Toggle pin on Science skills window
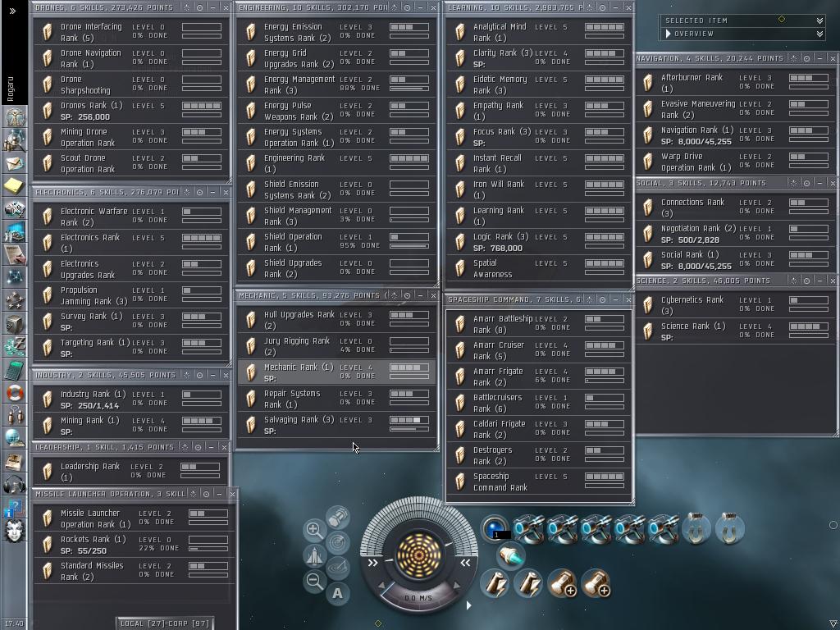Viewport: 840px width, 630px height. [x=793, y=281]
